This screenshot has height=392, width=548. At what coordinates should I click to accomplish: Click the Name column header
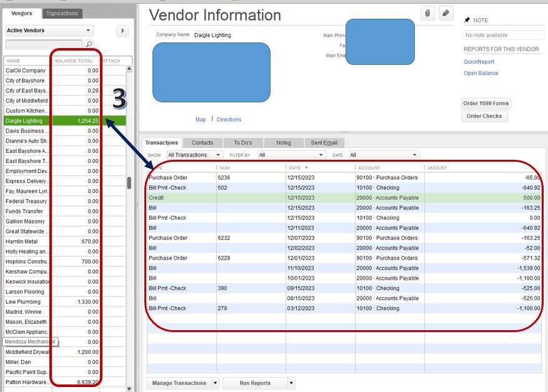28,61
